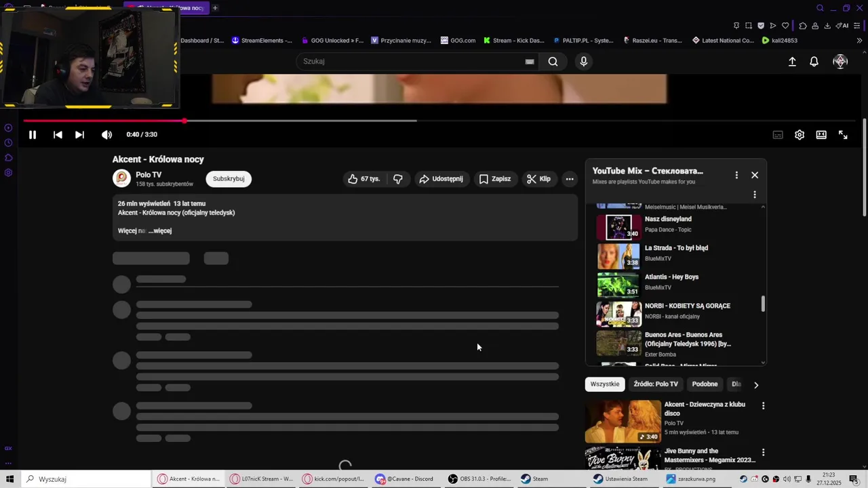Open browser easy setup menu
Viewport: 868px width, 488px height.
[859, 26]
